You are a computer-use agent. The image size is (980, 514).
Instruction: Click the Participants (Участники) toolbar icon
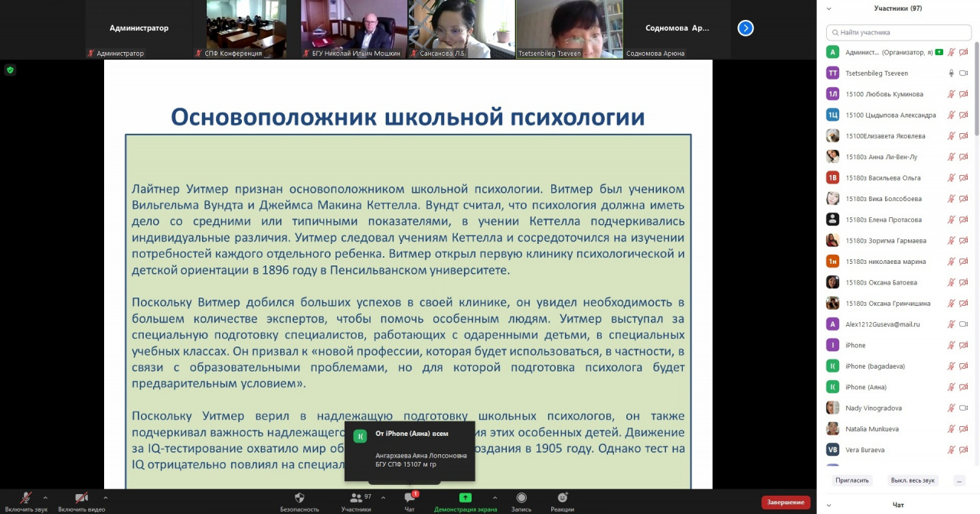[x=355, y=498]
